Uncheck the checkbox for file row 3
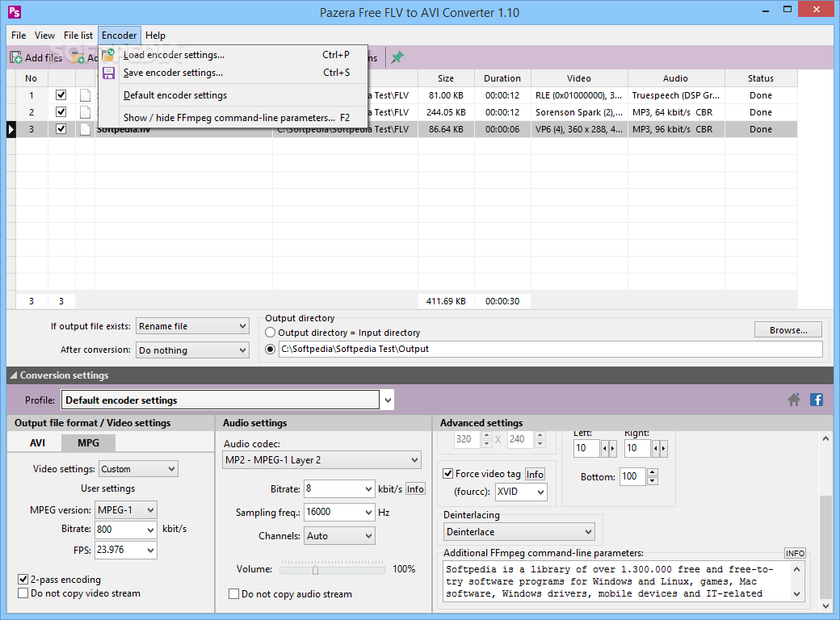The width and height of the screenshot is (840, 620). click(x=61, y=129)
